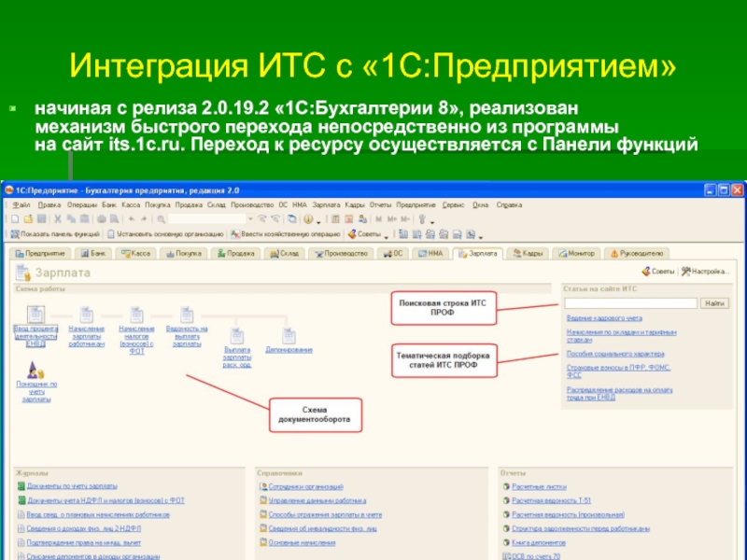Click the toolbar search text field

pos(207,219)
